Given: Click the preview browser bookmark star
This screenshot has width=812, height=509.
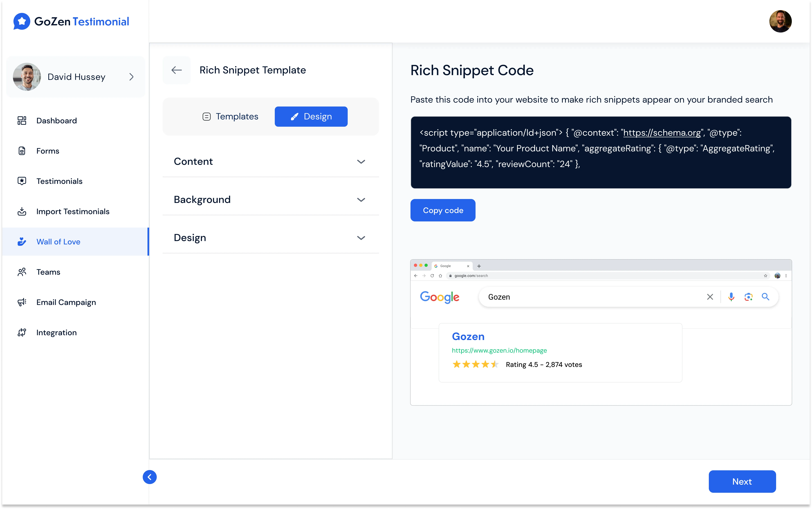Looking at the screenshot, I should pos(766,276).
